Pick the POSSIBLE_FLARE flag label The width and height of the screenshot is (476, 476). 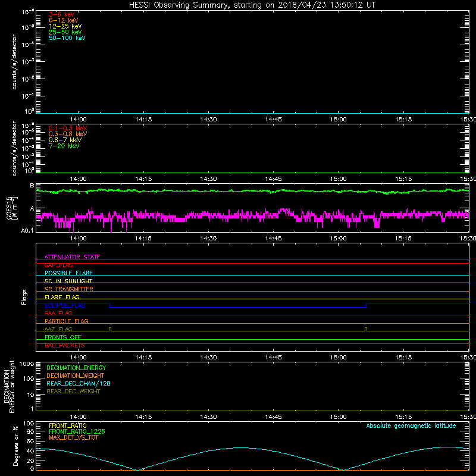point(68,273)
